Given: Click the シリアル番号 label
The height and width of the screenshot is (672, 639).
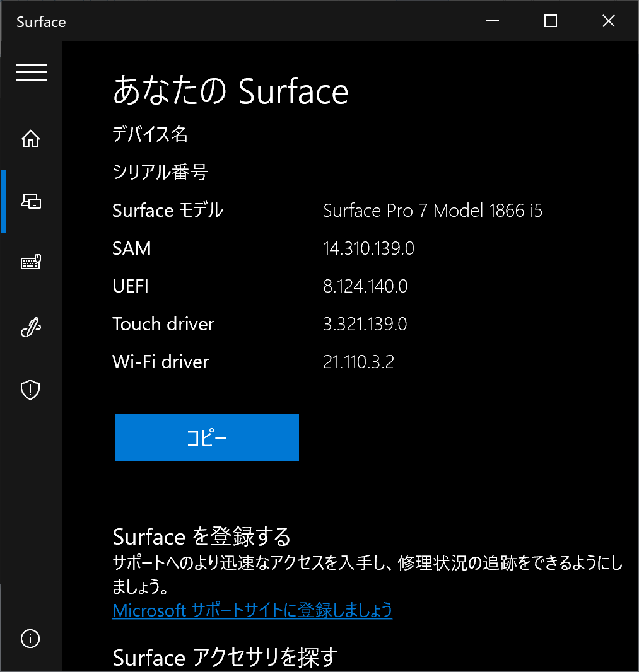Looking at the screenshot, I should pyautogui.click(x=160, y=172).
